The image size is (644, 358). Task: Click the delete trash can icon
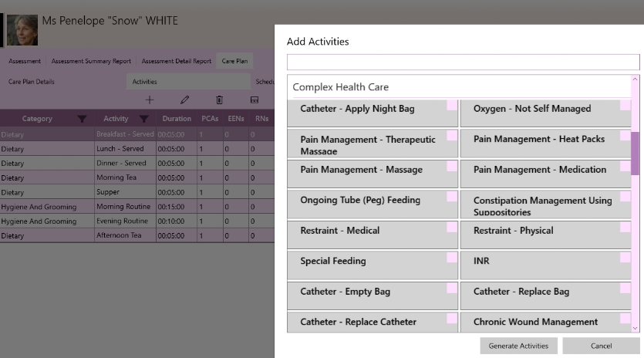point(219,100)
